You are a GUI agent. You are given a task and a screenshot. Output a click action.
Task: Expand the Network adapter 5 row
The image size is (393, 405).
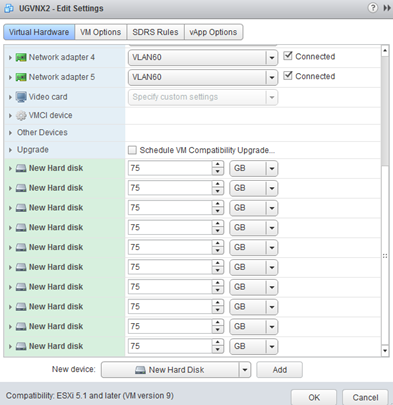point(10,78)
